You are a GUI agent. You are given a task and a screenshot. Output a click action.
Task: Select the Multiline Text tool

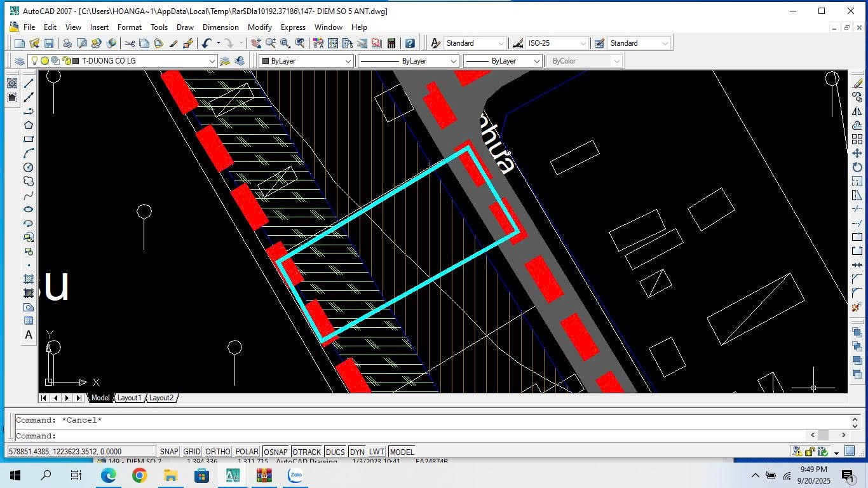29,335
